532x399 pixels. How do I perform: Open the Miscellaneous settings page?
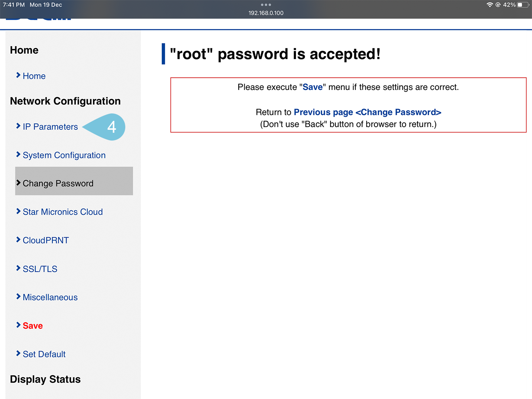pos(50,297)
